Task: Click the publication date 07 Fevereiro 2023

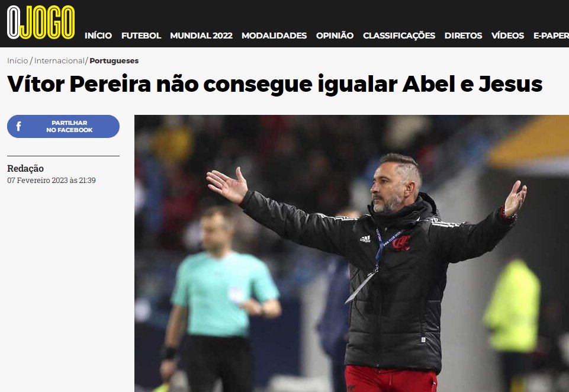Action: tap(51, 181)
